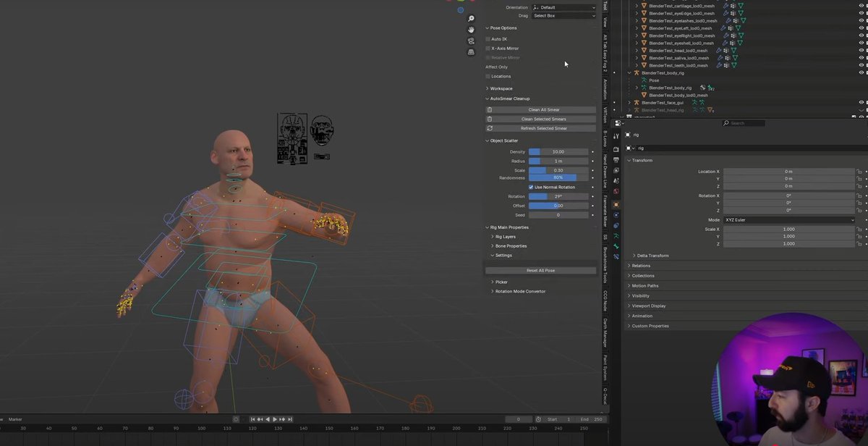
Task: Enable the Auto IK checkbox
Action: coord(488,39)
